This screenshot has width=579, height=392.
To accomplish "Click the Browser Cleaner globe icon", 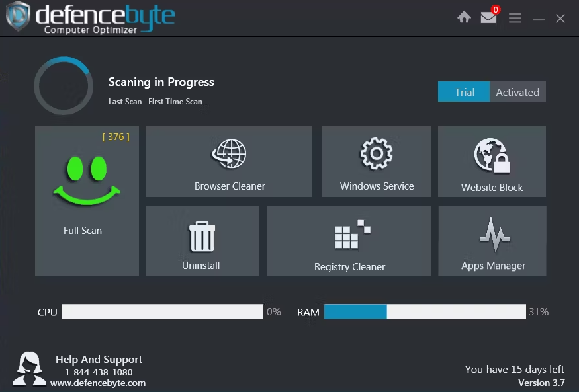I will tap(229, 154).
